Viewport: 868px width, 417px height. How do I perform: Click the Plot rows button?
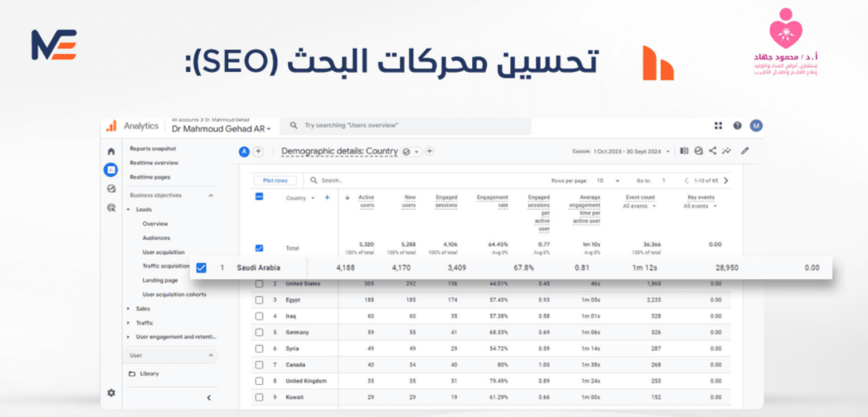click(x=275, y=181)
